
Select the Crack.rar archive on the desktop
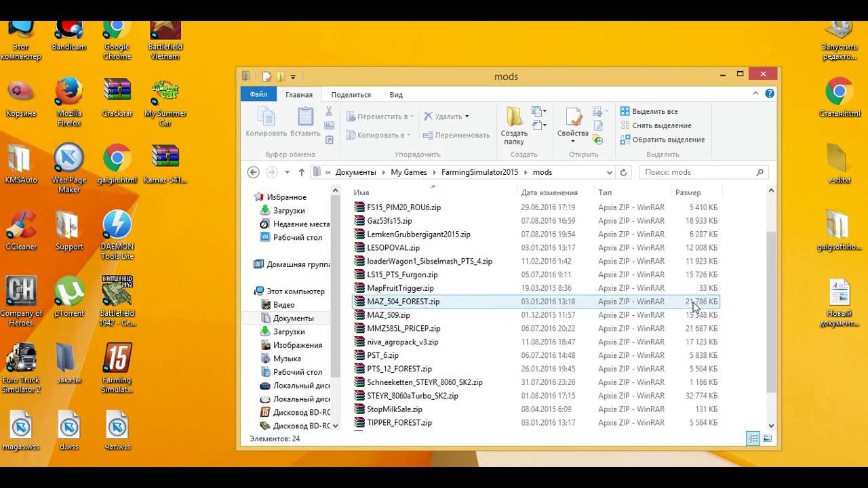point(117,98)
